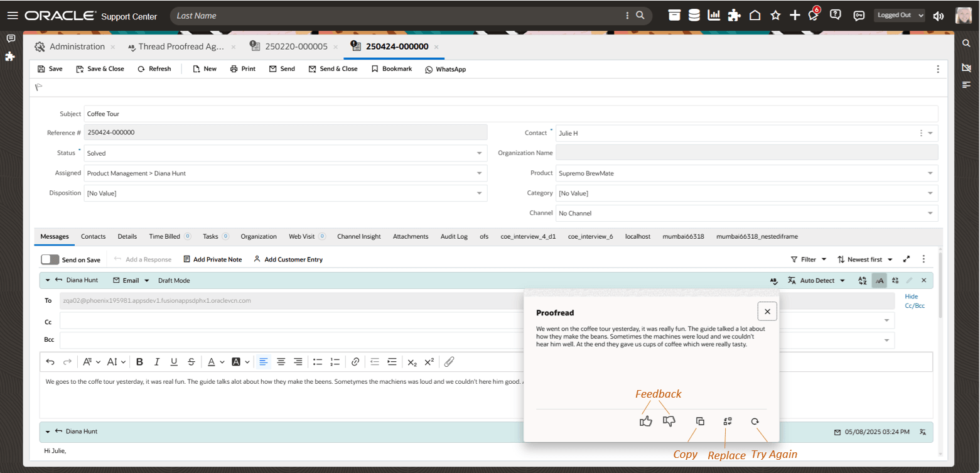Close the Proofread popup
This screenshot has width=980, height=473.
(767, 312)
